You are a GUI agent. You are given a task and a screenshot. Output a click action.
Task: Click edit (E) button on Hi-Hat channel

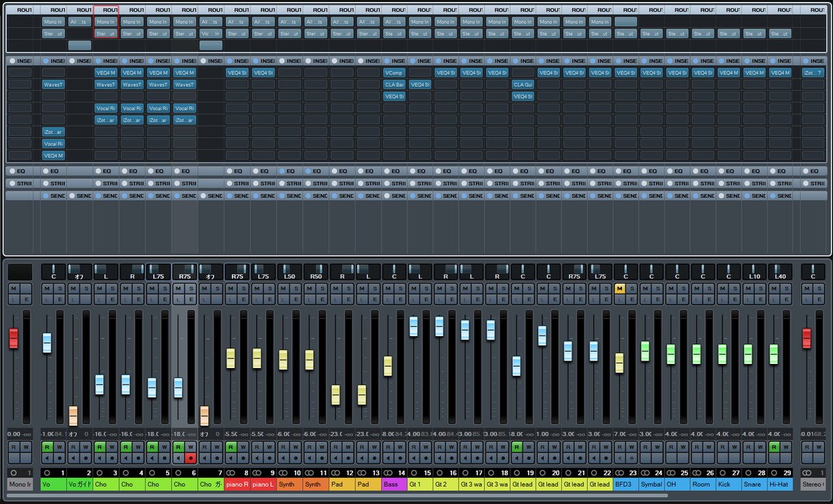(786, 300)
